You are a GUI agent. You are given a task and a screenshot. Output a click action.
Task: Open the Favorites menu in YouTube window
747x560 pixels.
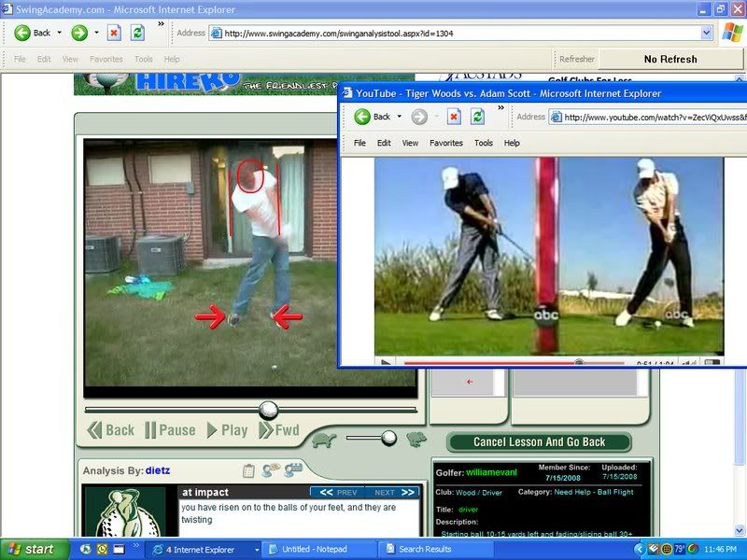pyautogui.click(x=445, y=143)
